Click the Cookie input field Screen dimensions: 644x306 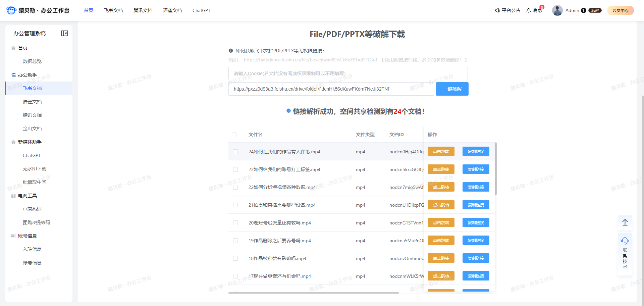(x=348, y=73)
